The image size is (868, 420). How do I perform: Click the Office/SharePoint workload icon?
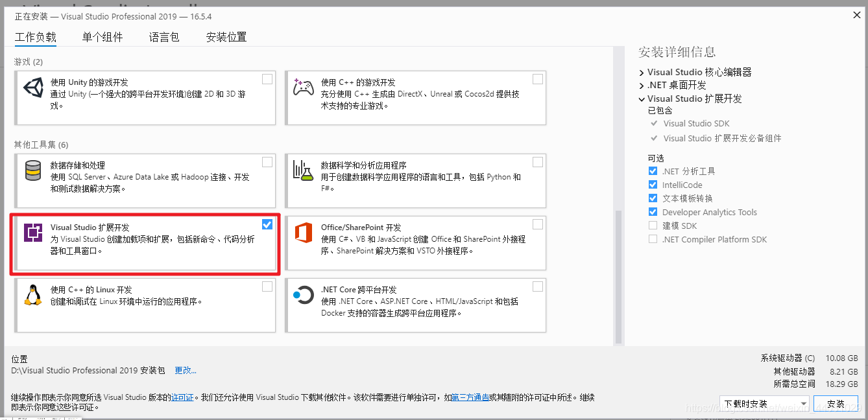click(x=303, y=232)
